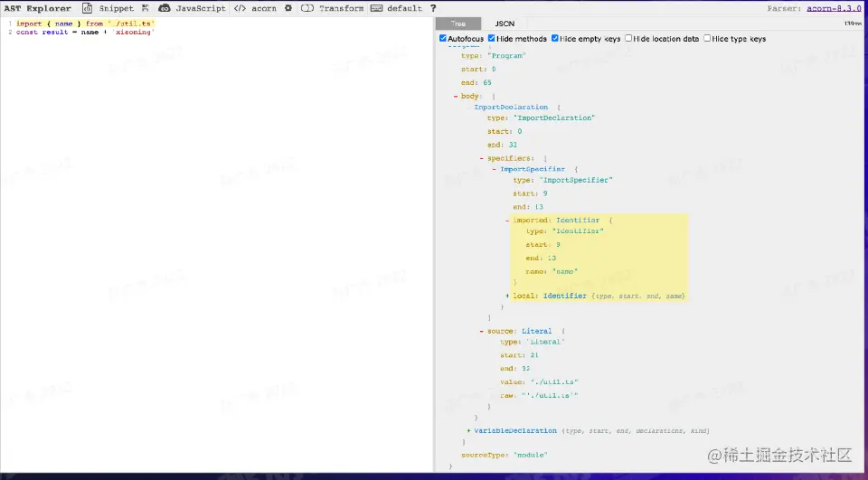Click type "ImportSpecifier" entry
The width and height of the screenshot is (868, 480).
[x=562, y=180]
